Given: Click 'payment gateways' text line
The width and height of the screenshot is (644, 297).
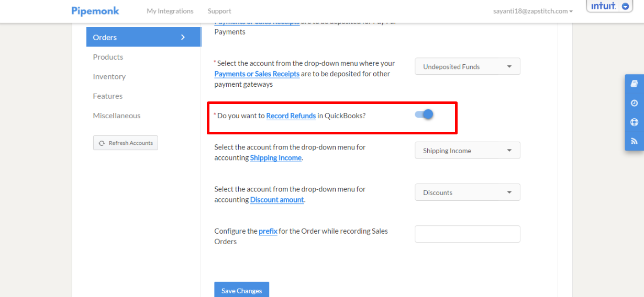Looking at the screenshot, I should coord(243,84).
